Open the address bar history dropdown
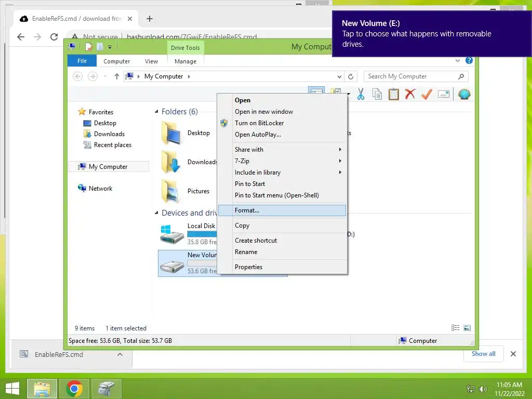The image size is (532, 399). (339, 77)
